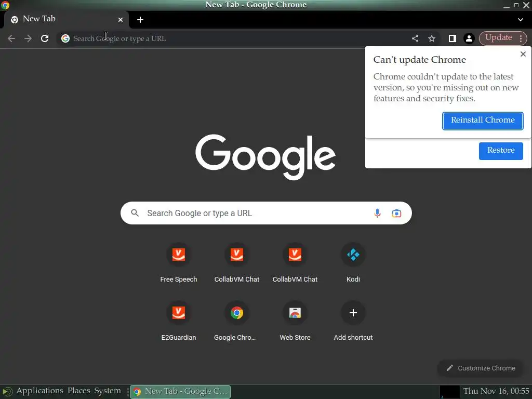Viewport: 532px width, 399px height.
Task: Click New Tab - Google Chrome taskbar entry
Action: pos(180,392)
